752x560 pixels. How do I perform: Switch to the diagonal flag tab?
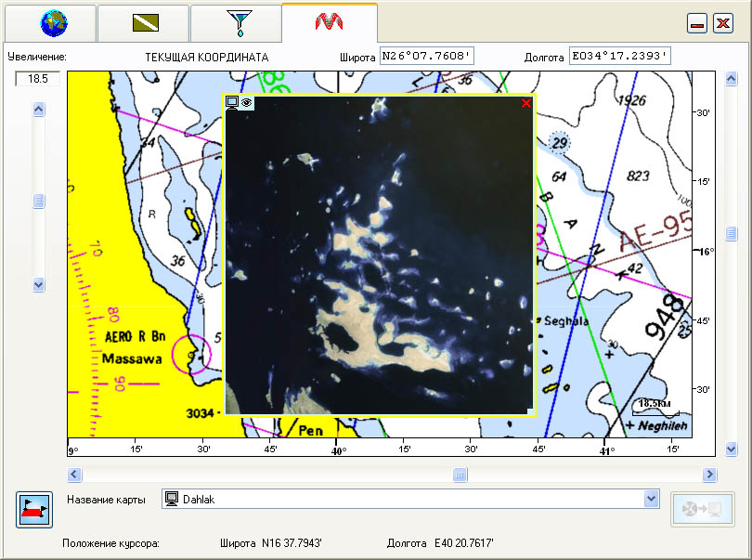143,22
